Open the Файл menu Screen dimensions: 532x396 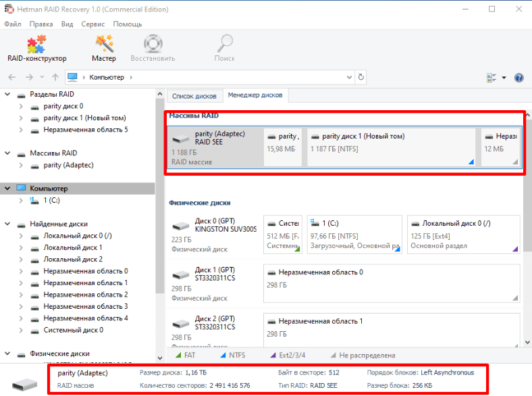click(13, 24)
